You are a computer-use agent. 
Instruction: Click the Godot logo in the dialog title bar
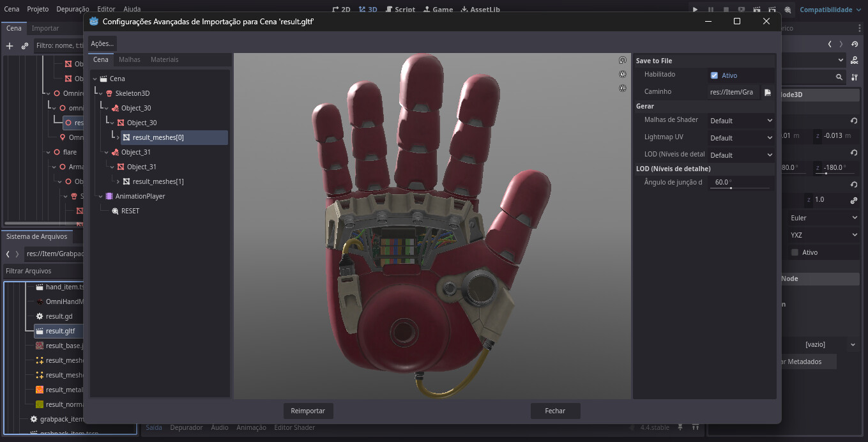pyautogui.click(x=95, y=21)
